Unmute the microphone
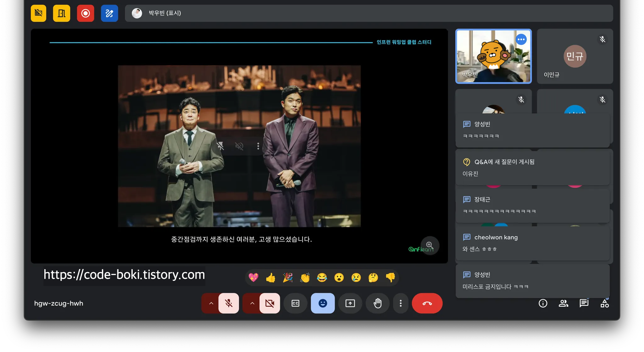Image resolution: width=644 pixels, height=352 pixels. pyautogui.click(x=229, y=303)
